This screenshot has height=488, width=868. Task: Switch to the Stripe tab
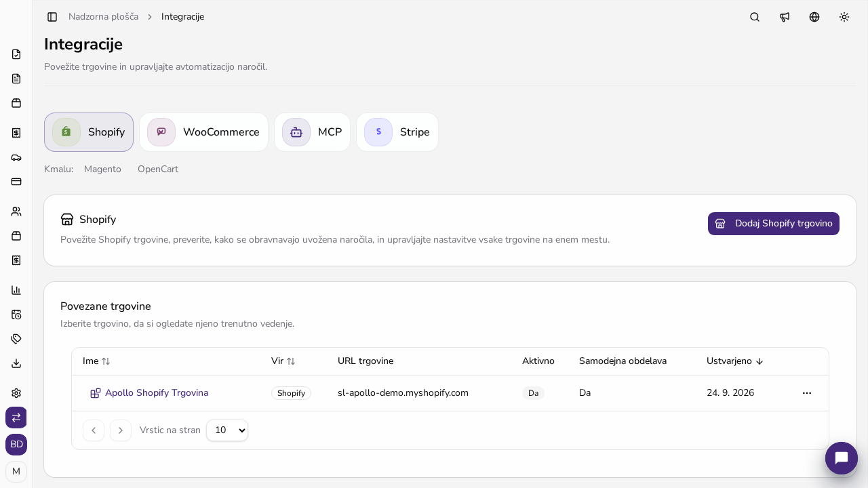pyautogui.click(x=397, y=132)
